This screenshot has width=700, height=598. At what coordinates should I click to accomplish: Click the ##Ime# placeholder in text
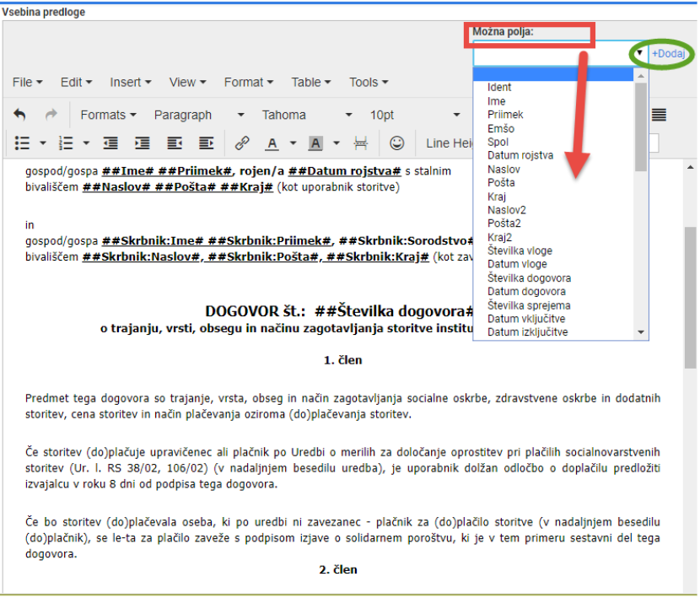127,171
